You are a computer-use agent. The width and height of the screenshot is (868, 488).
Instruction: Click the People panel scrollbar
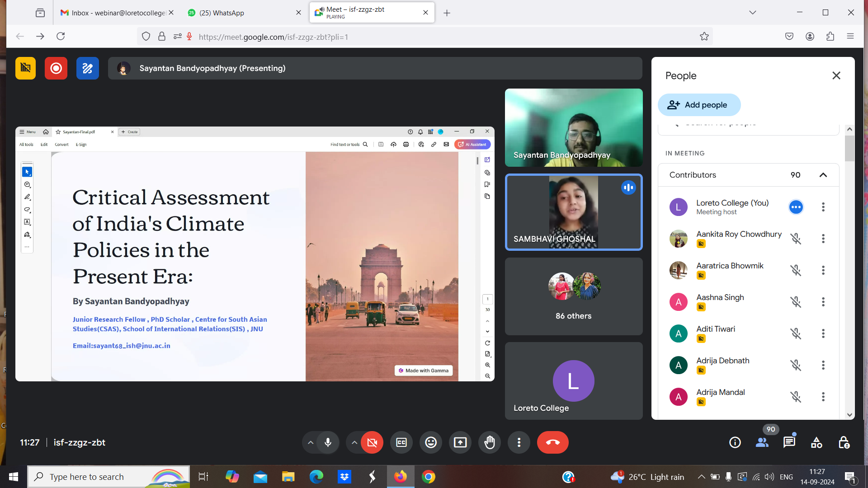coord(849,148)
